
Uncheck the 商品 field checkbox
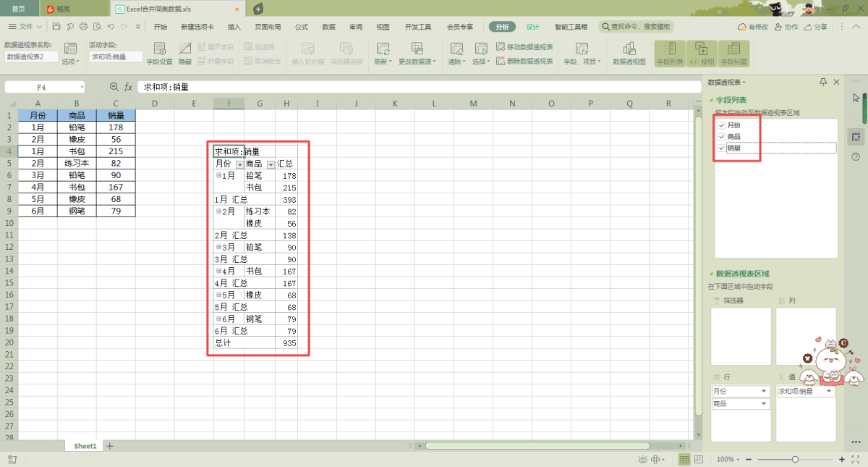pos(721,136)
